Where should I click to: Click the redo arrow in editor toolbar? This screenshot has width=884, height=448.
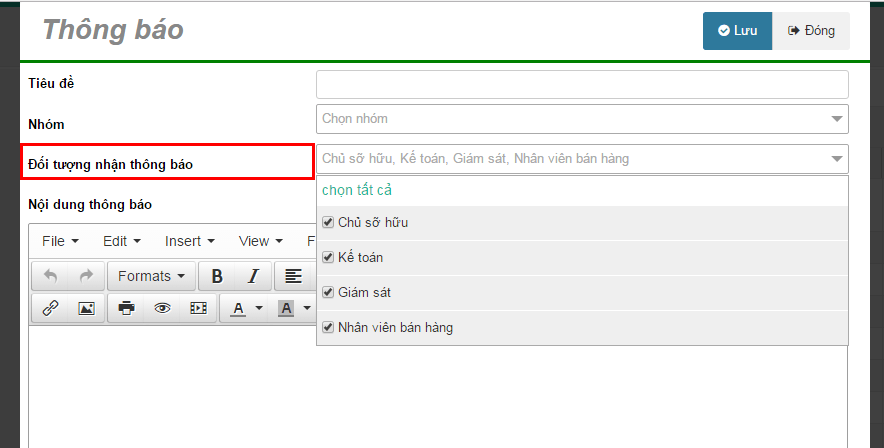click(x=86, y=276)
